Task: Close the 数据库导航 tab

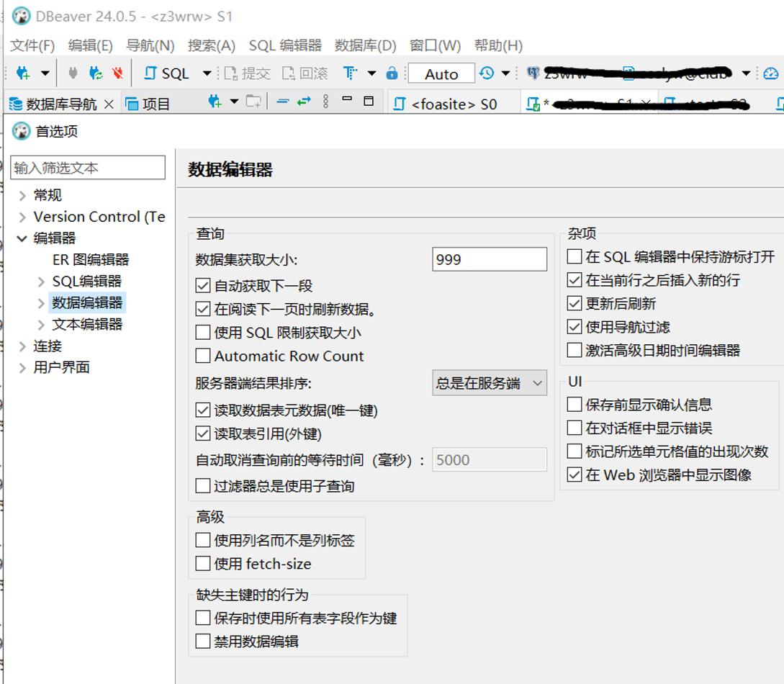Action: coord(109,104)
